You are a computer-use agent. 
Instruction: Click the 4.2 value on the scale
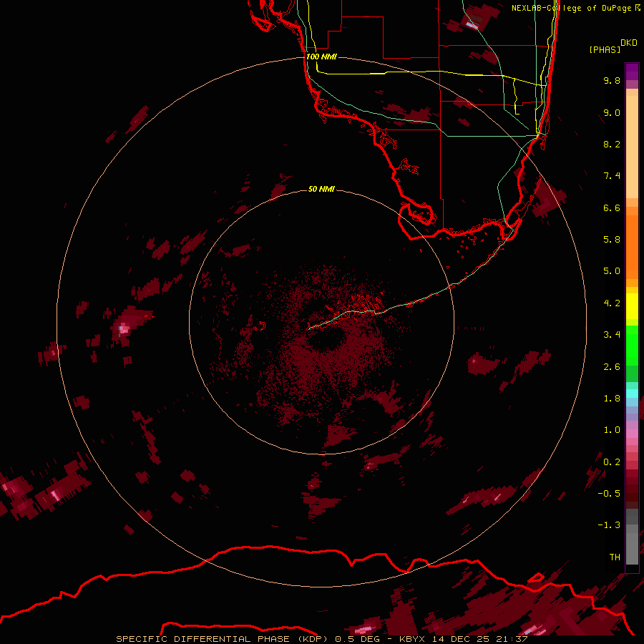[x=612, y=303]
